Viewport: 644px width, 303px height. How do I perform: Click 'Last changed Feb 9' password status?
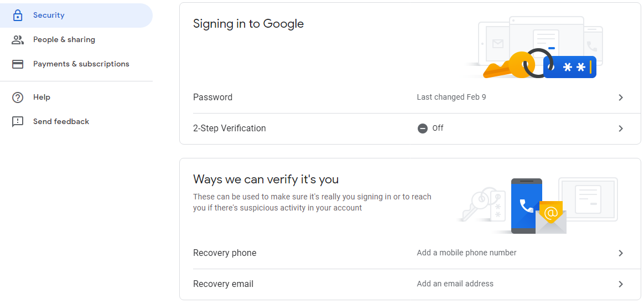point(451,97)
